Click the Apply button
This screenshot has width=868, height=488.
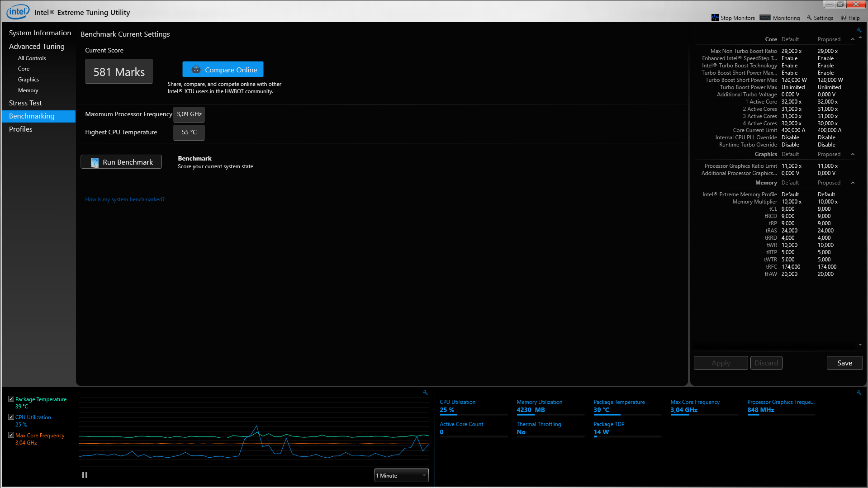[721, 363]
